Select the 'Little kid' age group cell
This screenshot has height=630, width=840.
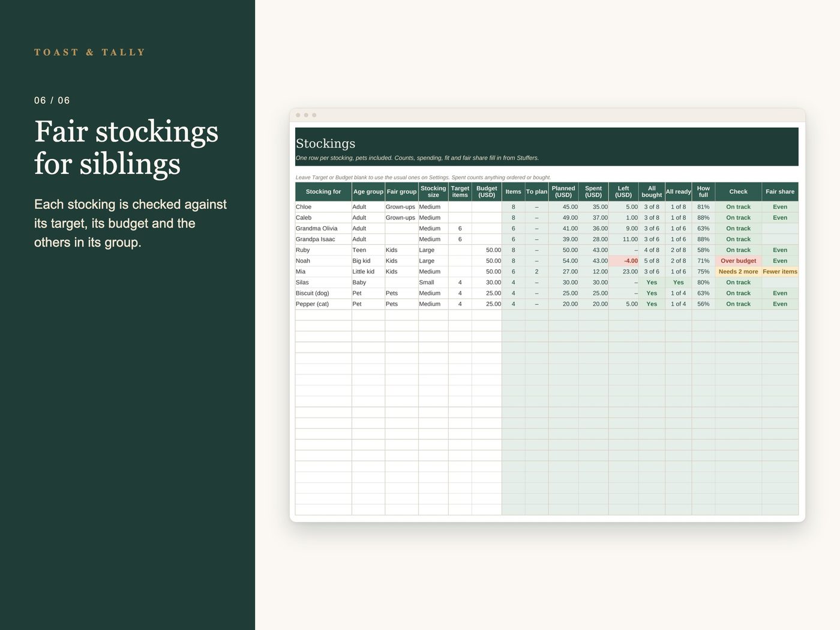tap(368, 272)
